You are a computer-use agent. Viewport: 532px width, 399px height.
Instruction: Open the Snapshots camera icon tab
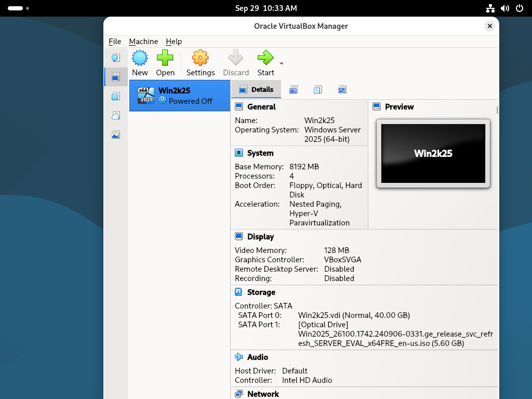tap(294, 89)
